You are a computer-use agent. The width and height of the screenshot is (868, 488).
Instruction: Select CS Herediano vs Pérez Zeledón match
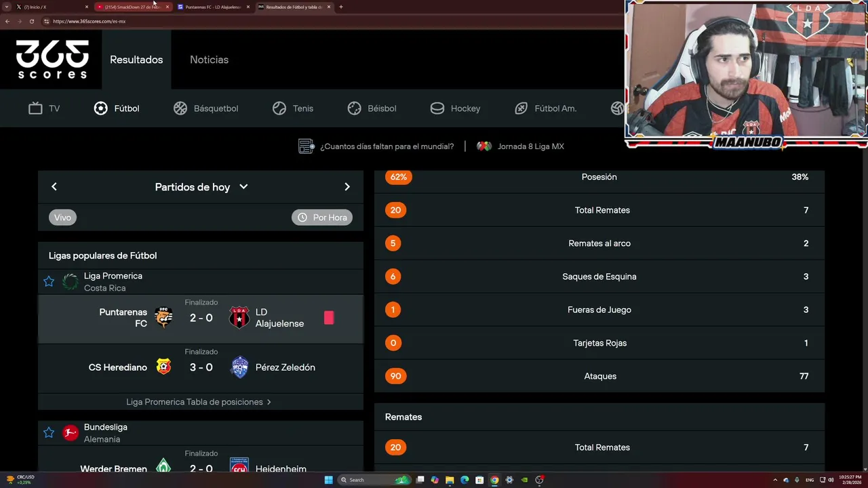click(x=201, y=368)
